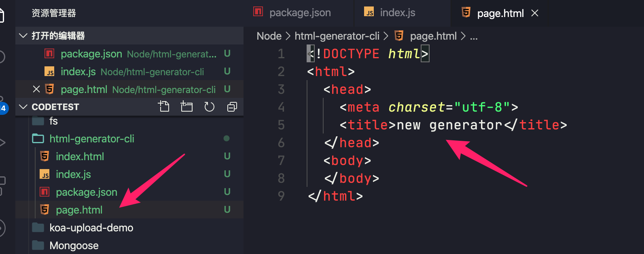Click the HTML5 icon in page.html tab
644x254 pixels.
coord(466,12)
